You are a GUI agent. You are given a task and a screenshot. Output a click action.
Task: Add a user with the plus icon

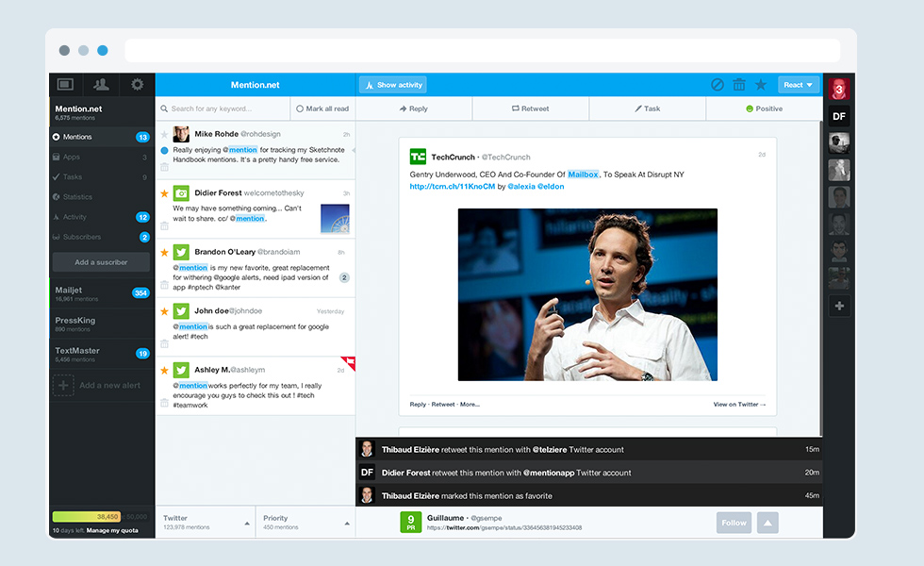839,306
